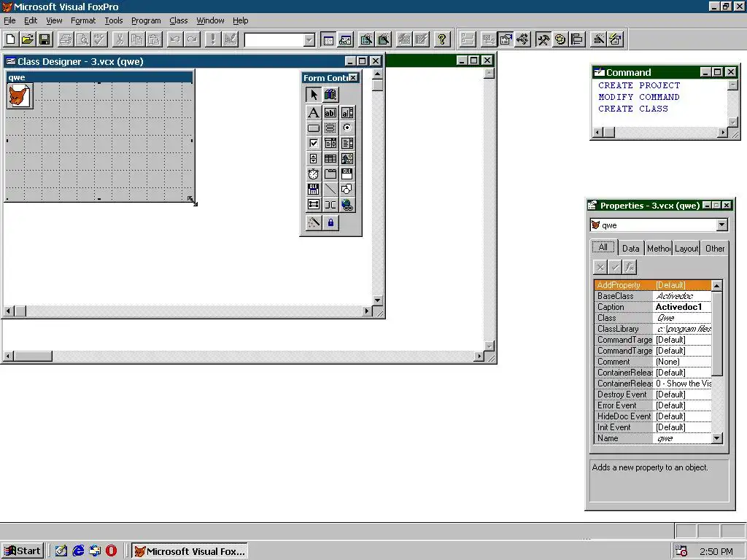Open the qwe object dropdown in Properties
This screenshot has width=747, height=560.
[721, 225]
